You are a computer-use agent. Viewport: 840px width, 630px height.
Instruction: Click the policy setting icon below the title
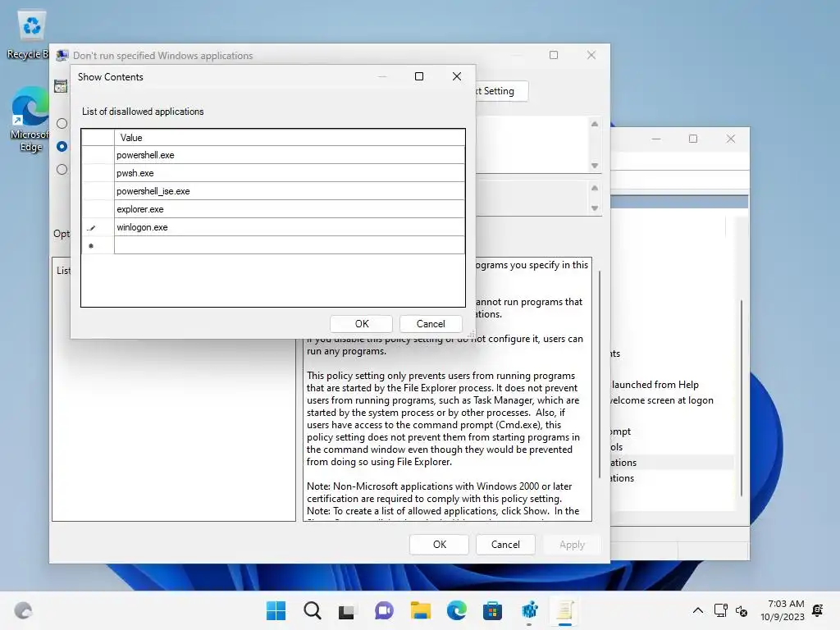pyautogui.click(x=61, y=85)
